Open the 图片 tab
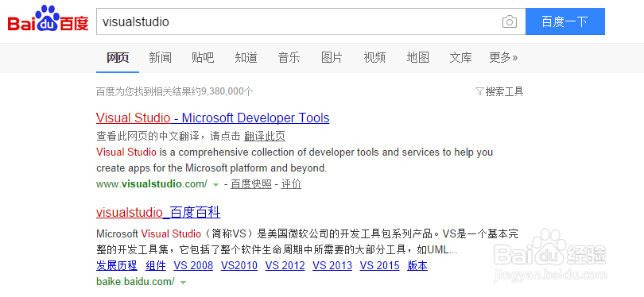The height and width of the screenshot is (297, 644). pyautogui.click(x=332, y=58)
